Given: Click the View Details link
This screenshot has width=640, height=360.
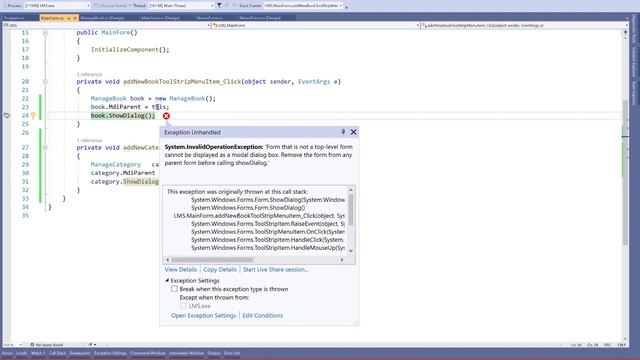Looking at the screenshot, I should click(x=180, y=269).
